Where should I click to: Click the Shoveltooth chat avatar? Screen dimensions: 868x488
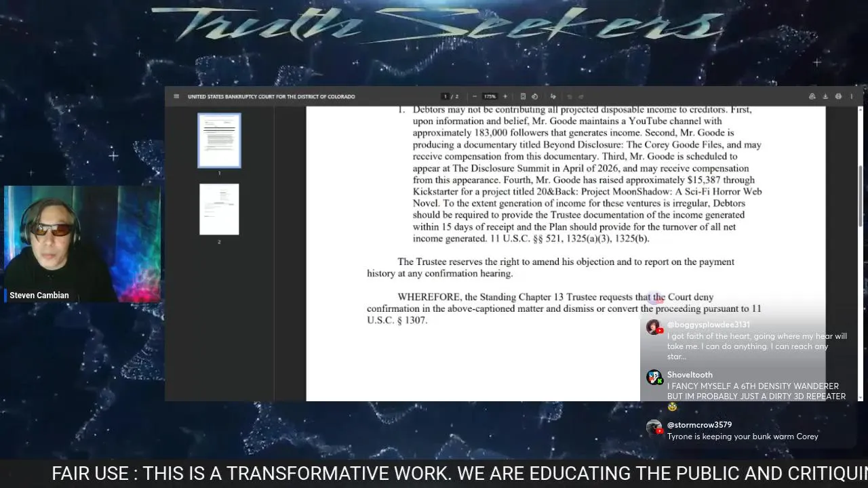tap(654, 378)
